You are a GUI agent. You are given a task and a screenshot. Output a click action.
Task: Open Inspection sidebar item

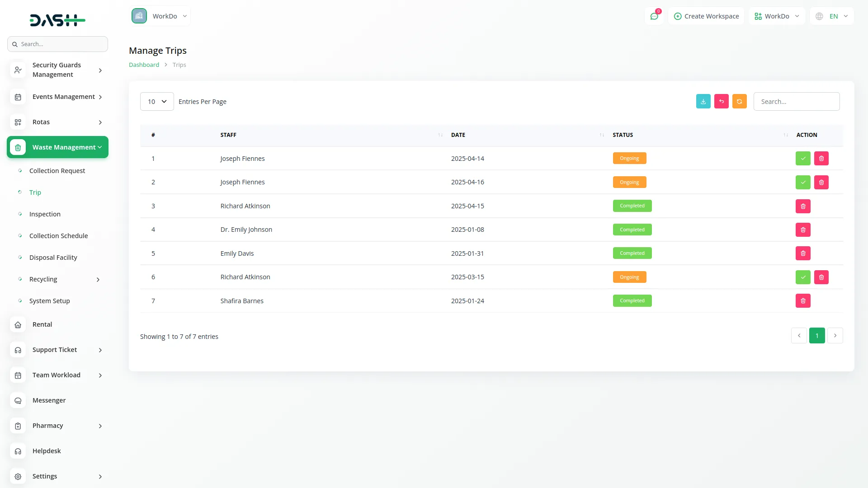point(45,214)
